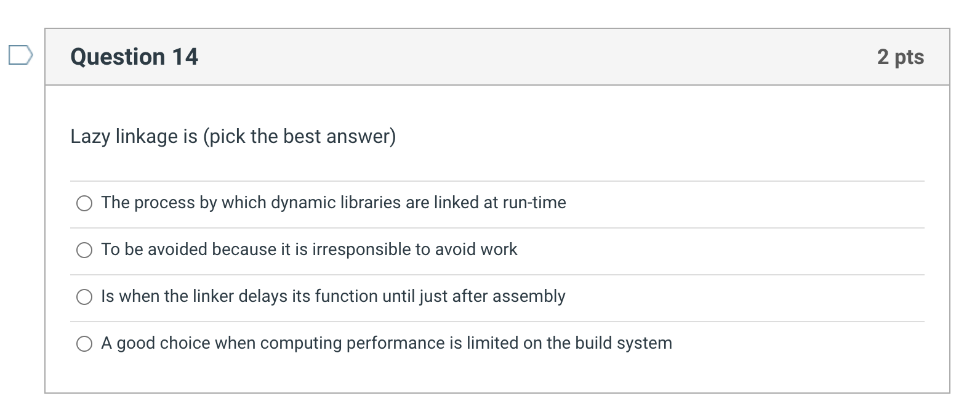Click the '2 pts' label
980x414 pixels.
click(x=901, y=56)
